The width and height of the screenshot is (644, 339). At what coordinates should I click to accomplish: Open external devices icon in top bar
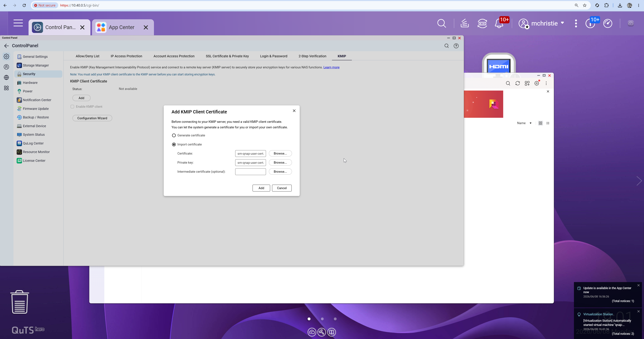coord(482,23)
